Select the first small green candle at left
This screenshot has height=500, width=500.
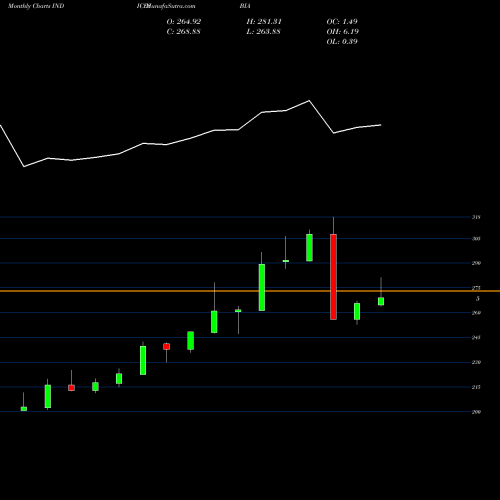point(24,408)
